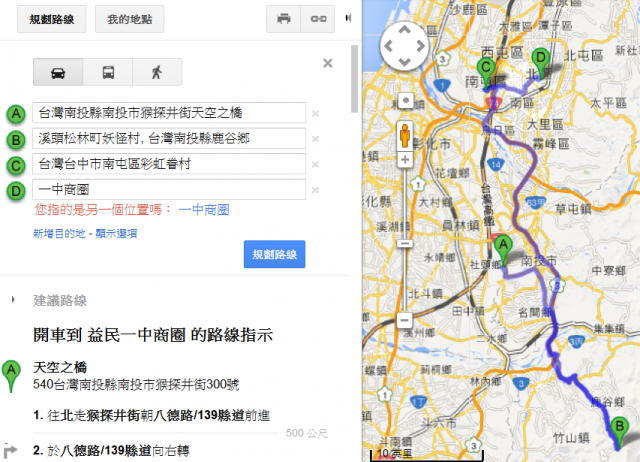Zoom in with the plus button

click(405, 160)
